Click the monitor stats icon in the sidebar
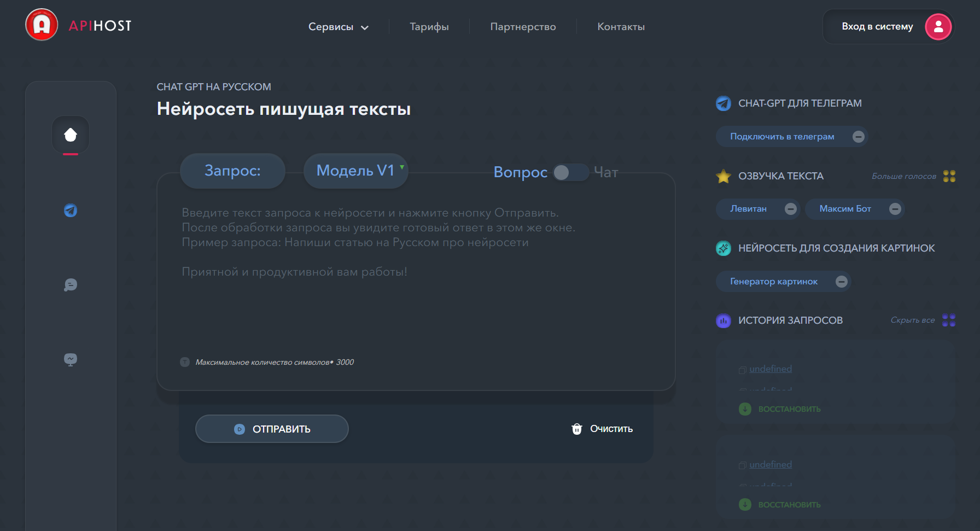Screen dimensions: 980x531 [70, 359]
